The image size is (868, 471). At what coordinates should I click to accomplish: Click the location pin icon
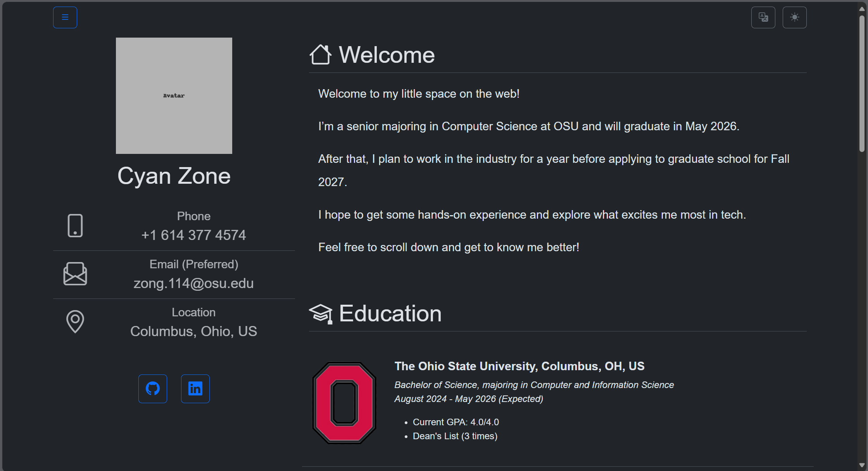tap(75, 321)
